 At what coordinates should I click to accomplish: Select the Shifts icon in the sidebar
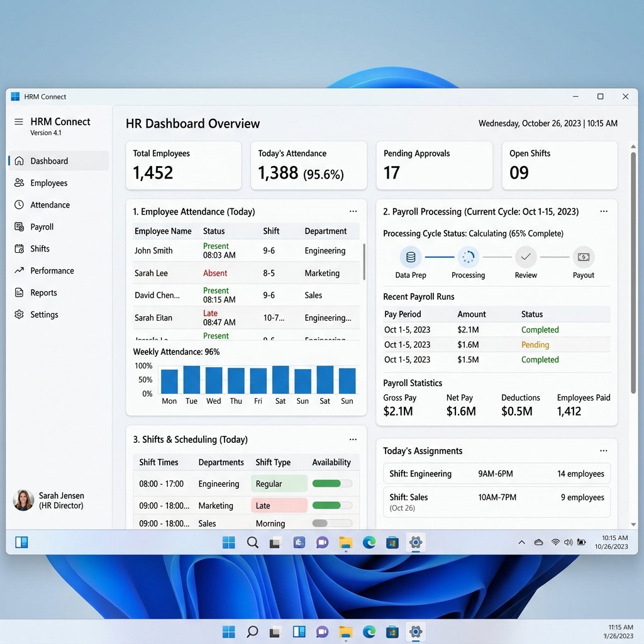click(21, 248)
